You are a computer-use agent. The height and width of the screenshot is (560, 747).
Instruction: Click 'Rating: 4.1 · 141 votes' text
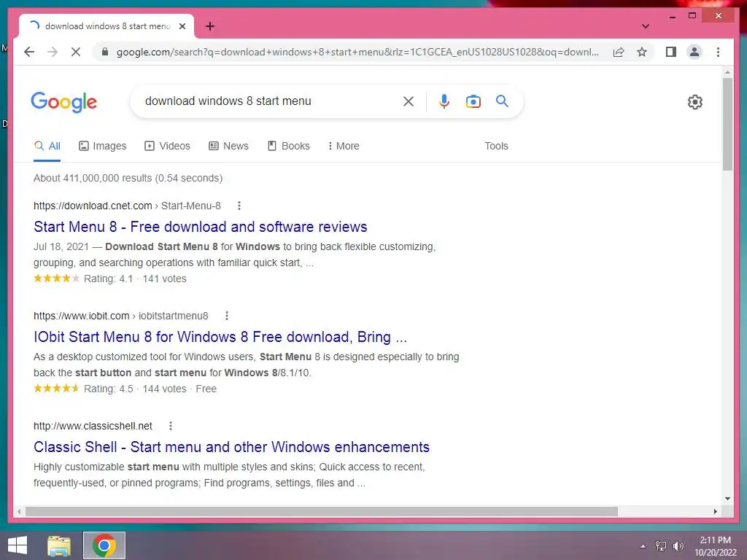pos(135,279)
